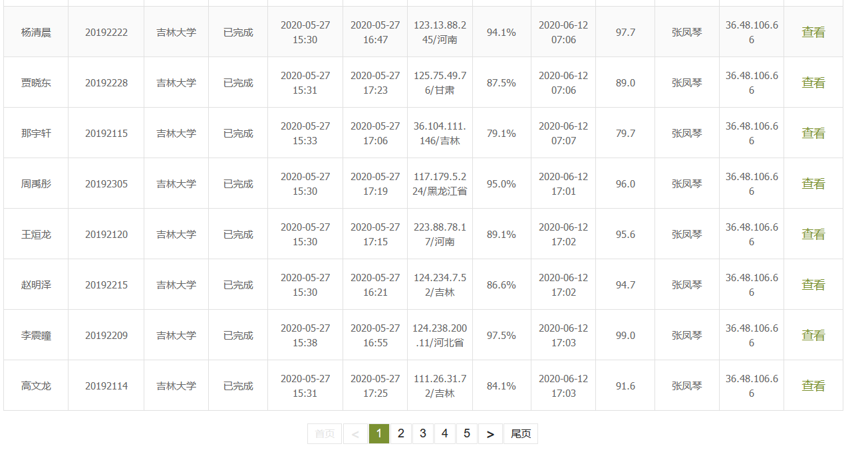Click the name cell 李震瞳
The height and width of the screenshot is (450, 868).
point(36,335)
